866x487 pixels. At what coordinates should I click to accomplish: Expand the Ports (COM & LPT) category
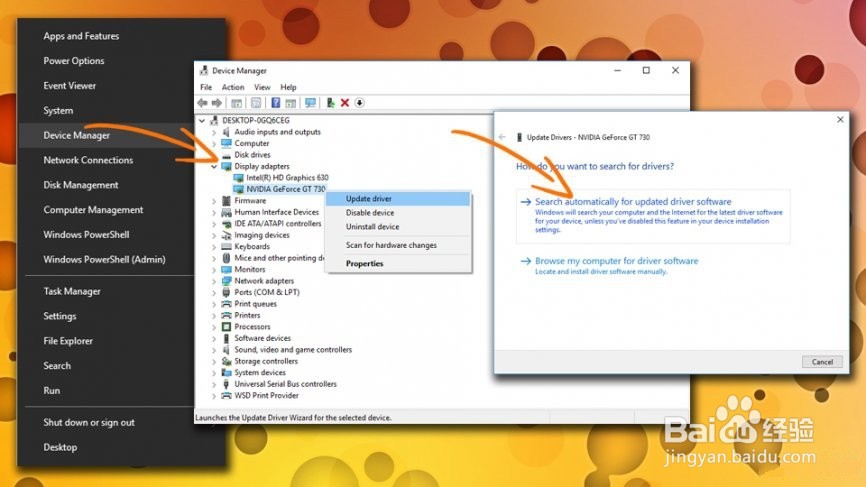tap(214, 293)
